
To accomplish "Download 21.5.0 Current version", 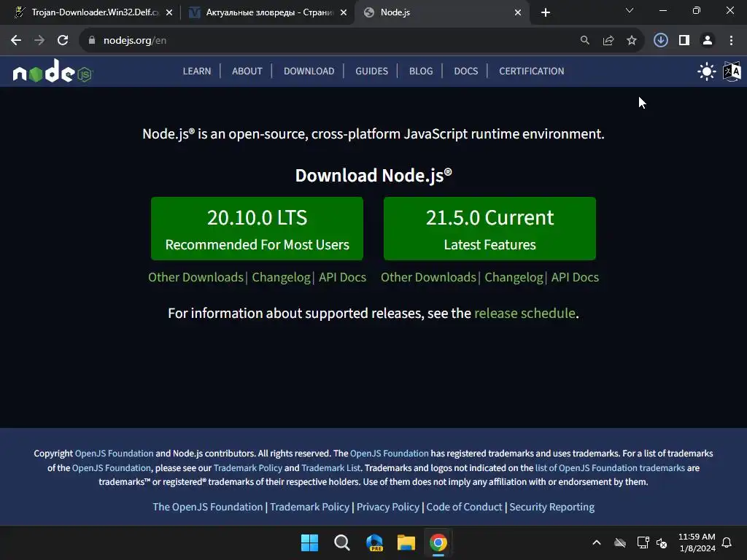I will tap(489, 228).
